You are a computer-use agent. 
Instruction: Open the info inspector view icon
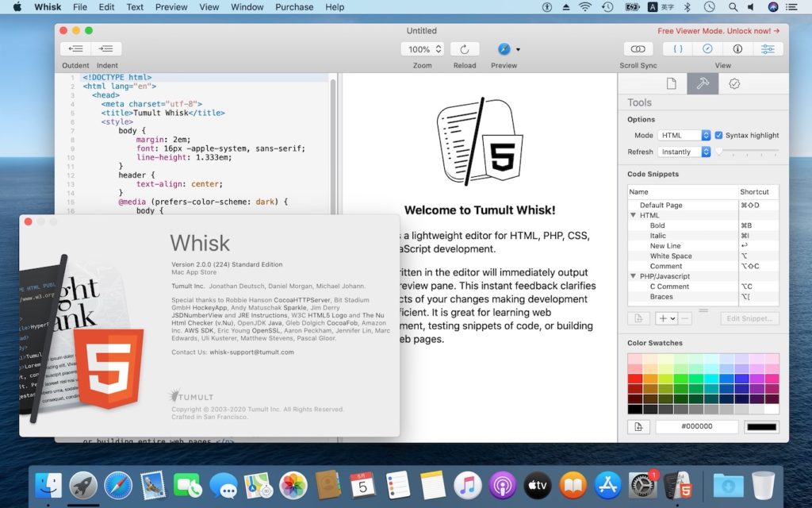737,49
